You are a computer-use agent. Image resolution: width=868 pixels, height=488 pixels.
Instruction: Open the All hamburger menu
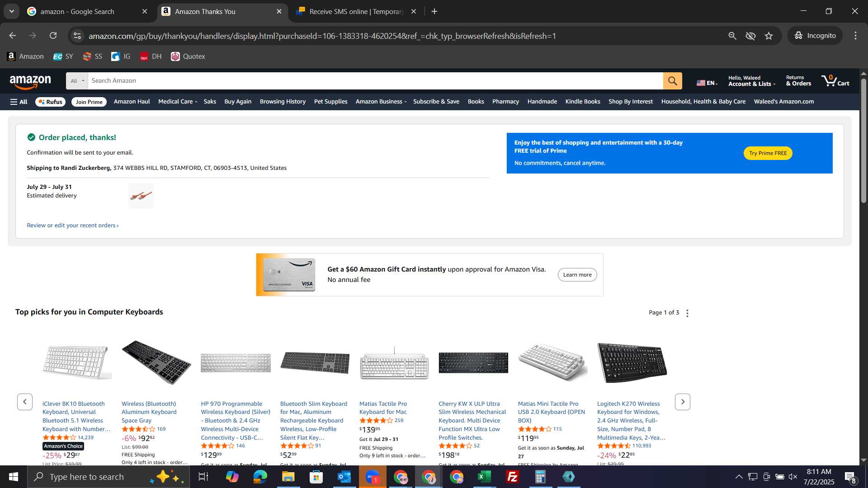pyautogui.click(x=19, y=102)
